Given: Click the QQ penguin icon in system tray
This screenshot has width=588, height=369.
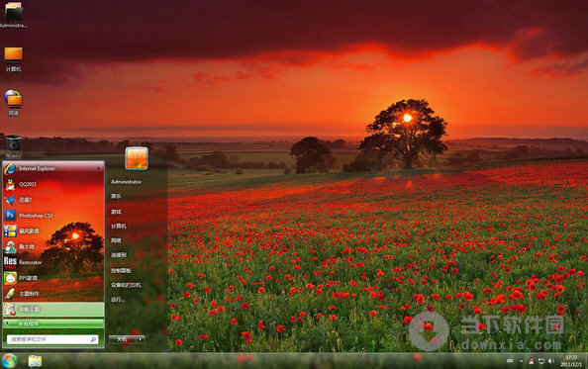Looking at the screenshot, I should [531, 361].
